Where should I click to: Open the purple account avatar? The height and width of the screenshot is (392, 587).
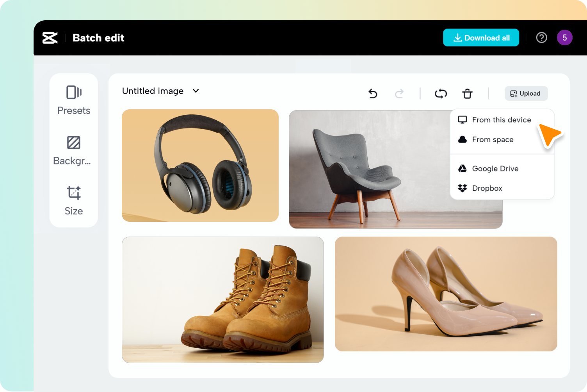click(565, 37)
